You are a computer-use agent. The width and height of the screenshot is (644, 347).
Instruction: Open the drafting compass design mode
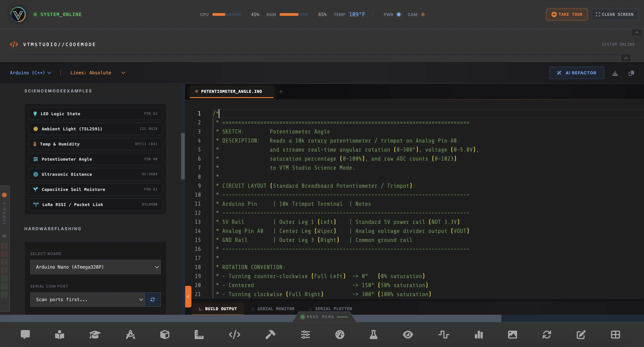point(130,335)
